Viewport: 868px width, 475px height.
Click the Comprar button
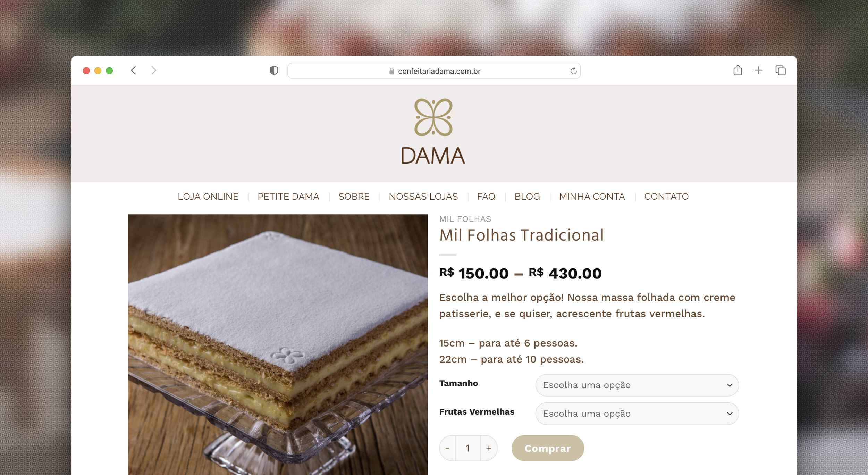click(x=548, y=448)
